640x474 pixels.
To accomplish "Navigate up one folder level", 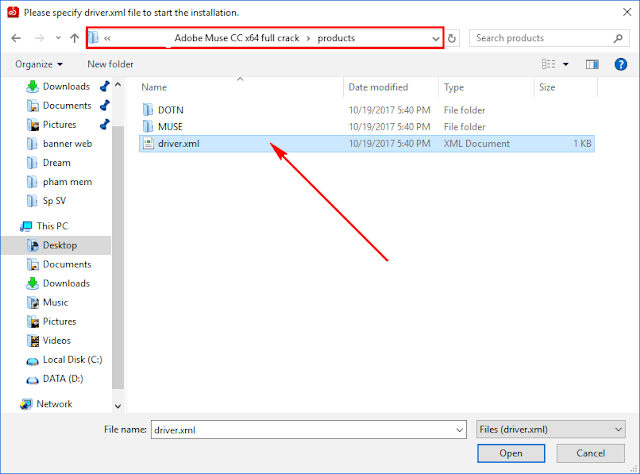I will coord(74,38).
